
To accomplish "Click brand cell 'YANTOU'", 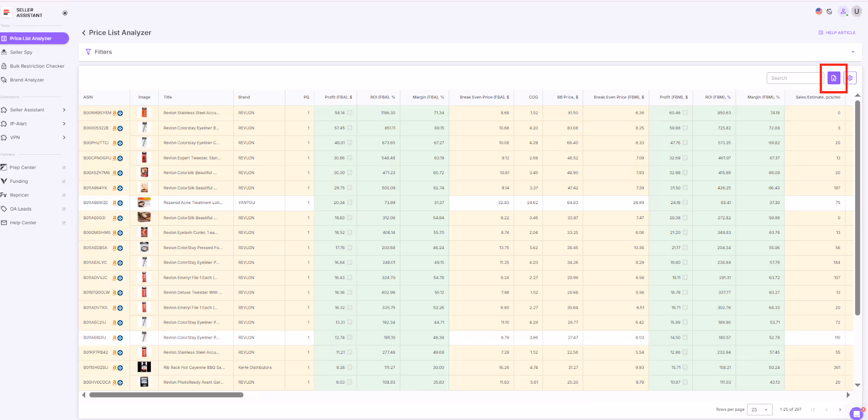I will click(247, 202).
